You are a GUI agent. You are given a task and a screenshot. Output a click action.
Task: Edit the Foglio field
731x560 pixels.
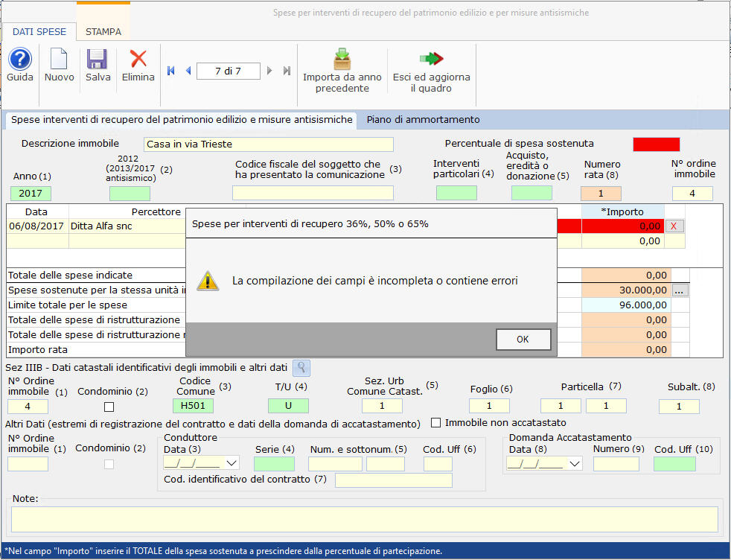(x=489, y=406)
